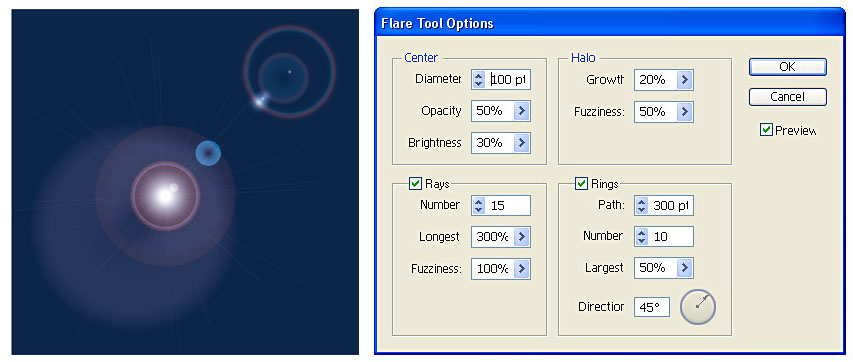Click the Center Diameter stepper arrows
The image size is (853, 362).
pos(478,80)
